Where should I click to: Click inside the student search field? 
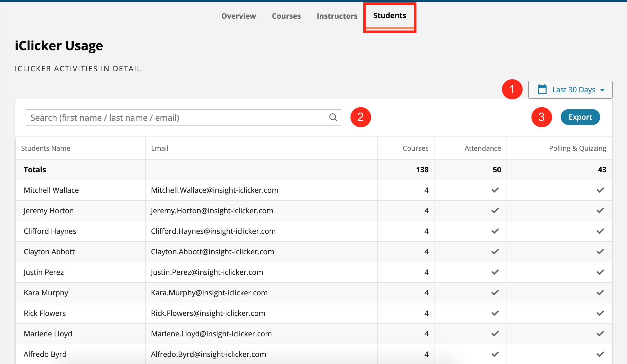[x=158, y=117]
